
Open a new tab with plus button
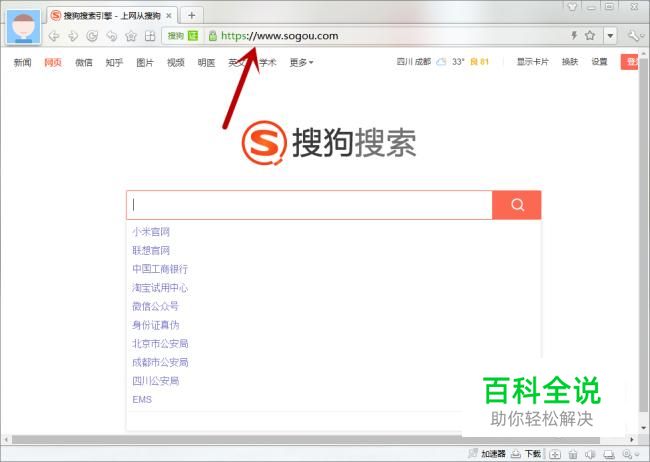pyautogui.click(x=192, y=15)
